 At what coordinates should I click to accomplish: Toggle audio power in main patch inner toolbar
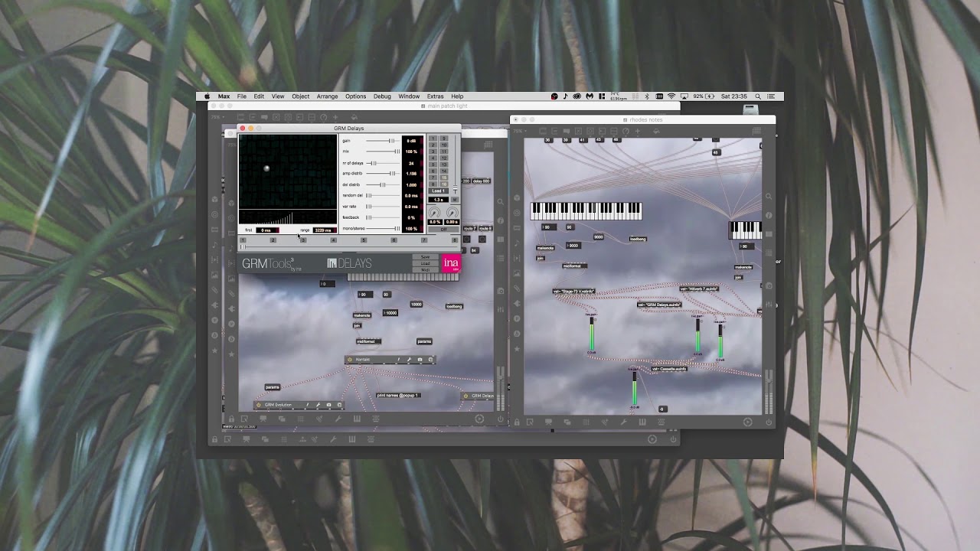coord(501,419)
